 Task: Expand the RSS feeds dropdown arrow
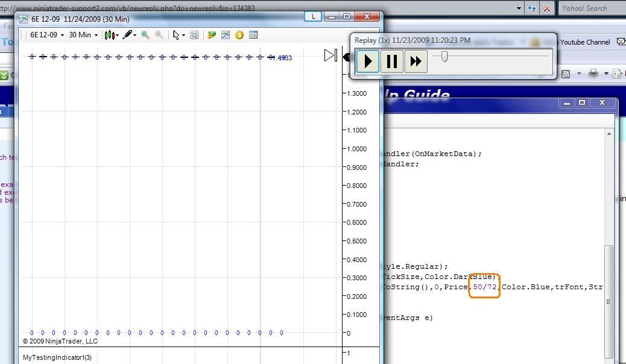pos(579,74)
